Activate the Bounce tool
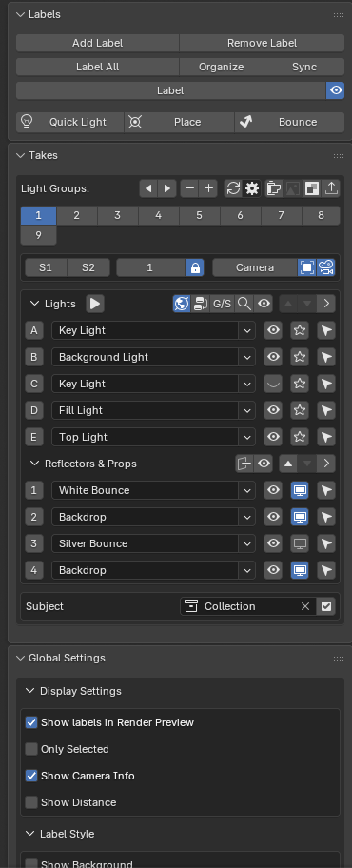352x868 pixels. coord(289,123)
